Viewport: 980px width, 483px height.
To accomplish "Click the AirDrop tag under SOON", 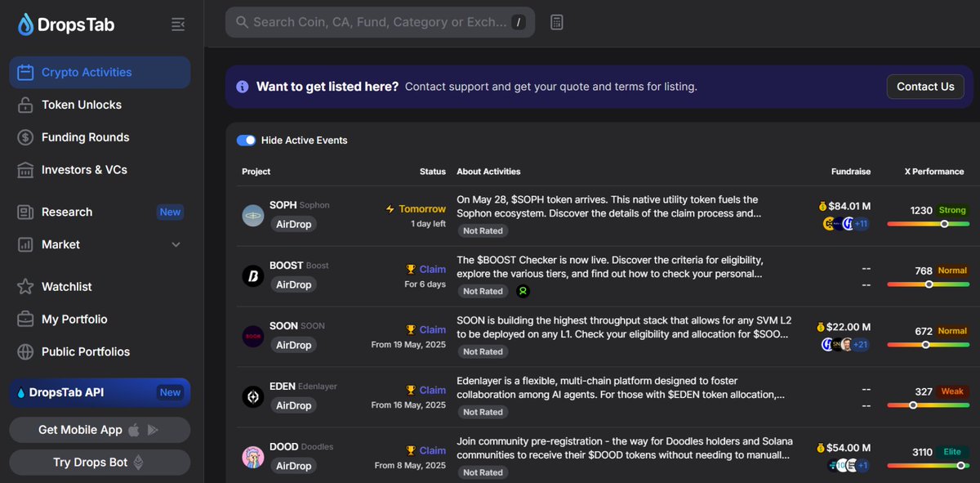I will point(293,345).
